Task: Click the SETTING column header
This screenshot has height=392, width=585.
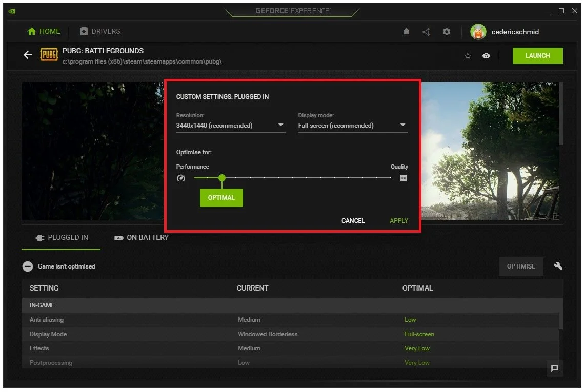Action: coord(44,288)
